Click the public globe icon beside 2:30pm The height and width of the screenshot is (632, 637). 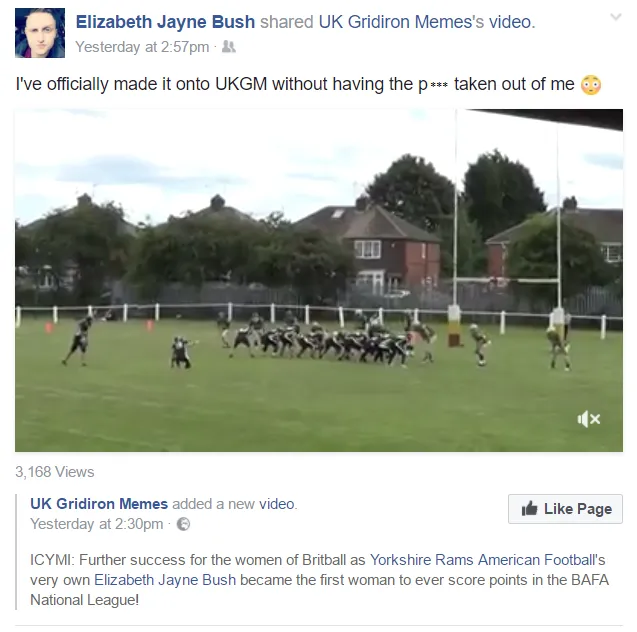183,524
